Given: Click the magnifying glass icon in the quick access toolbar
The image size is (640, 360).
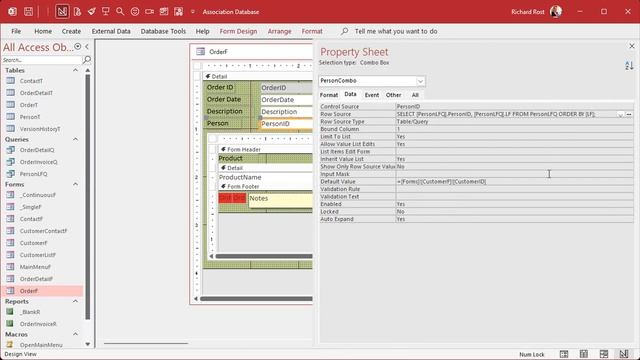Looking at the screenshot, I should [120, 12].
